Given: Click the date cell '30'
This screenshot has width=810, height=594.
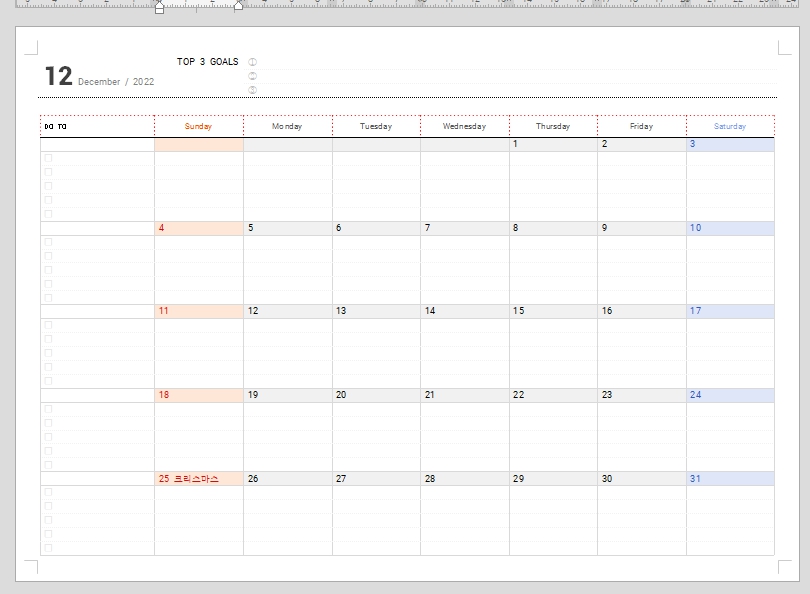Looking at the screenshot, I should (x=642, y=479).
